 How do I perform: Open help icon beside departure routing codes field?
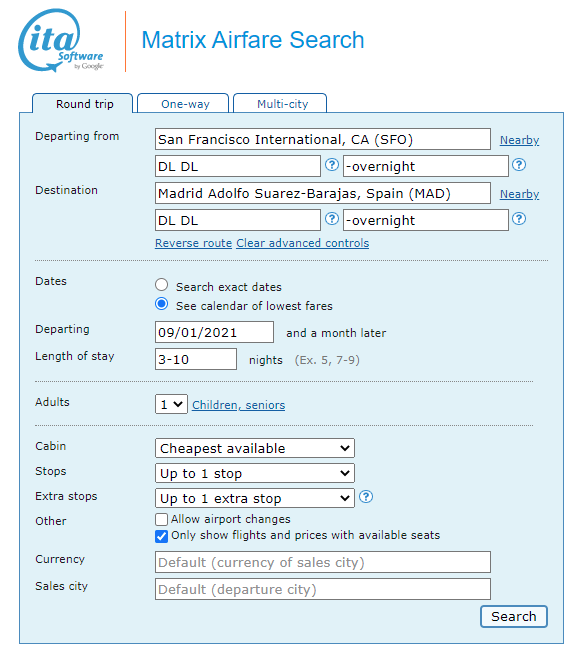tap(332, 165)
